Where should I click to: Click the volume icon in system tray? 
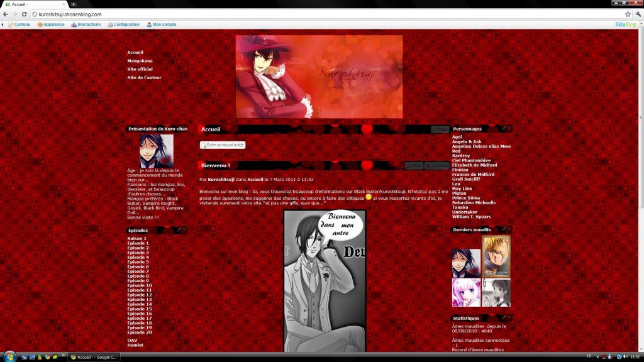tap(625, 357)
